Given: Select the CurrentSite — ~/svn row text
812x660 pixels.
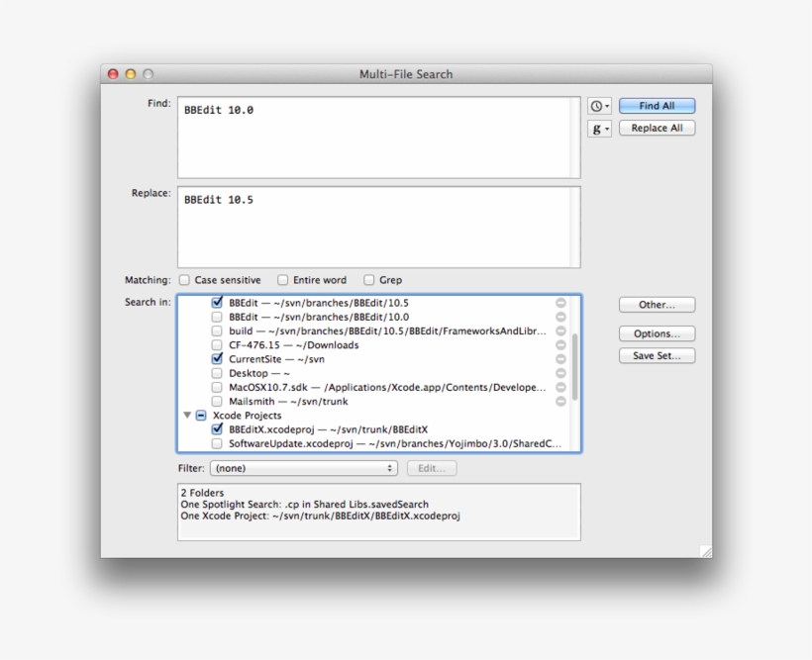Looking at the screenshot, I should pyautogui.click(x=276, y=359).
